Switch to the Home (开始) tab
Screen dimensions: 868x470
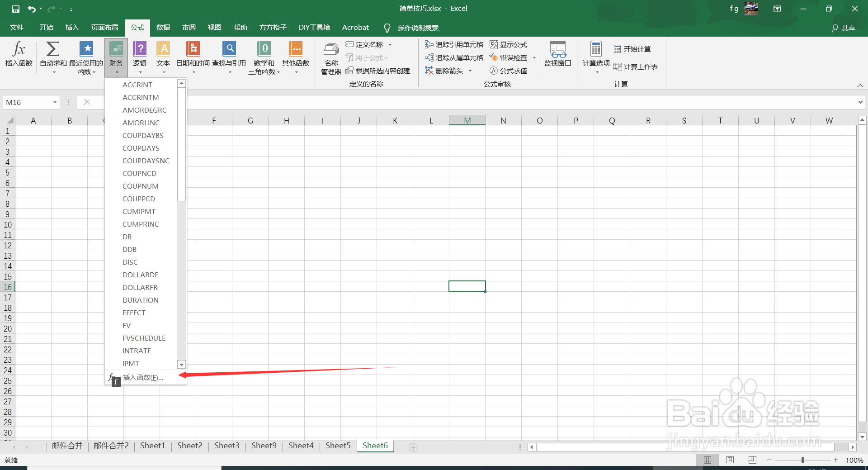pos(46,28)
